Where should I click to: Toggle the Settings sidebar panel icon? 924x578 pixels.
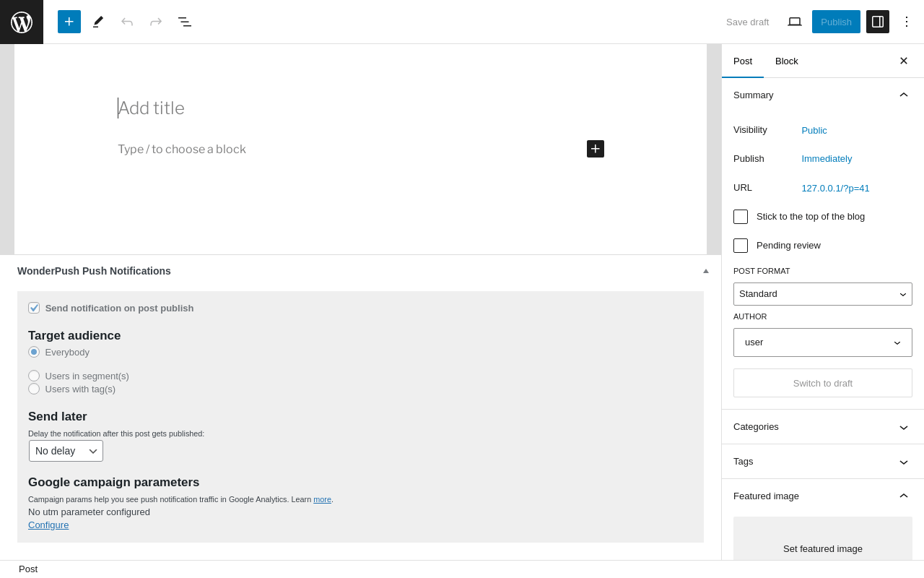878,22
